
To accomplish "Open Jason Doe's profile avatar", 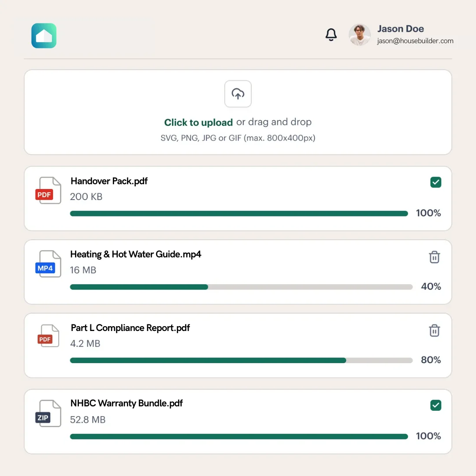I will click(360, 35).
